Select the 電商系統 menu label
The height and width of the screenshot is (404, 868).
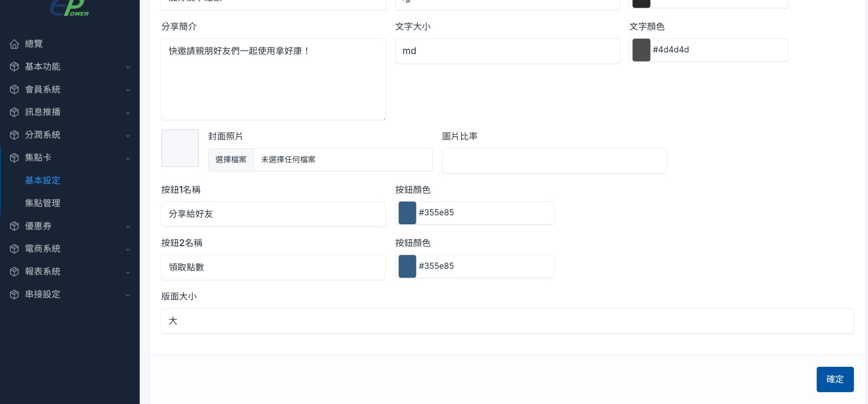click(43, 248)
